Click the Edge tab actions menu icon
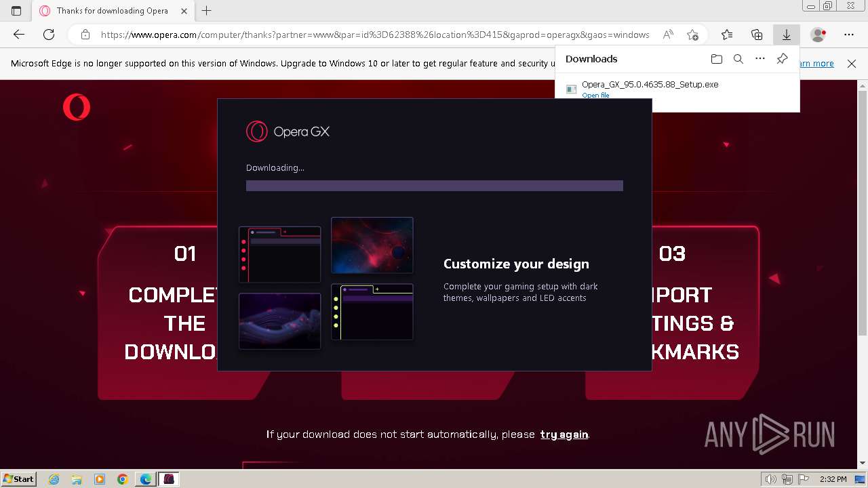 tap(16, 11)
